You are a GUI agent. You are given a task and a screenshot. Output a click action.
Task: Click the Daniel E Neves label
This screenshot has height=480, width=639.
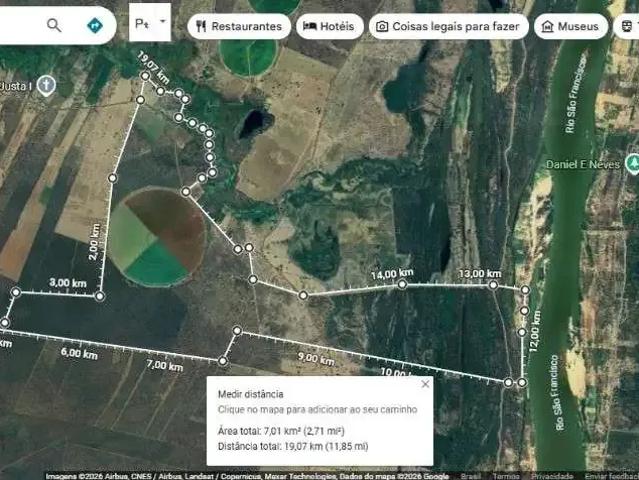coord(582,164)
